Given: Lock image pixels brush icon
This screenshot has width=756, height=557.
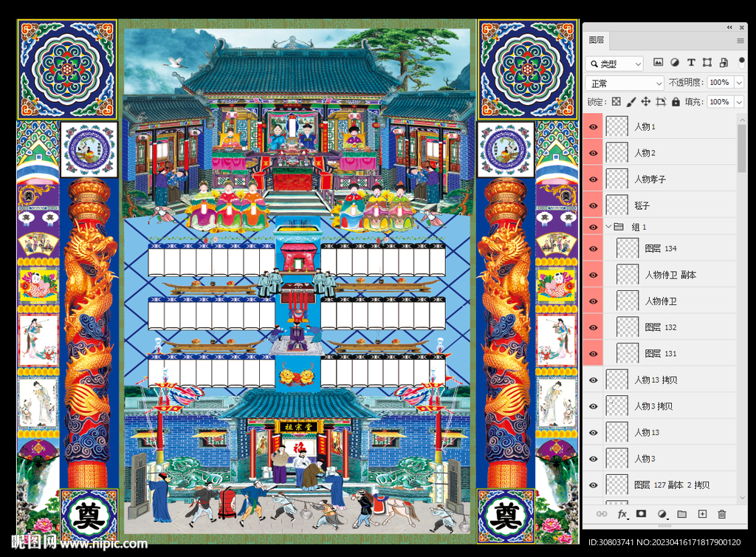Looking at the screenshot, I should (x=630, y=102).
